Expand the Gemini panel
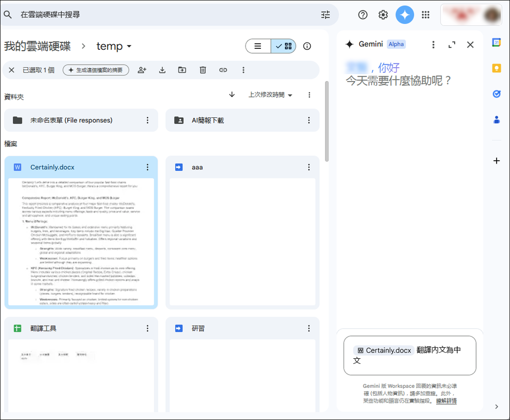 point(452,44)
